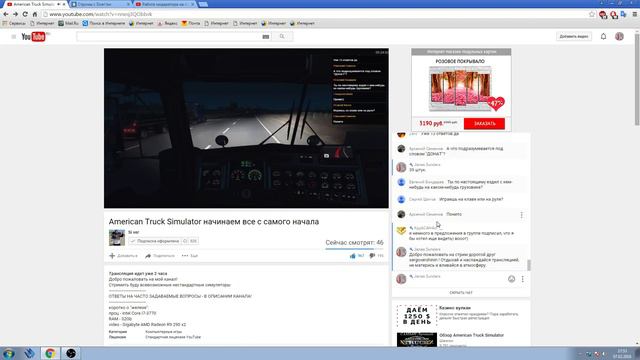Bookmark this page with the star icon
The image size is (640, 360).
(x=592, y=14)
